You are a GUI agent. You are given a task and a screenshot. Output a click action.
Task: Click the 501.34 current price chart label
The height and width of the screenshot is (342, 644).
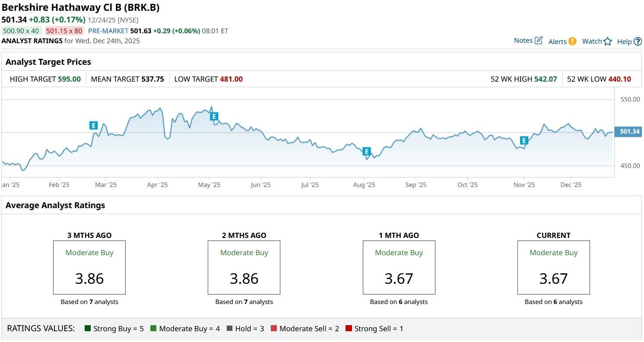tap(629, 132)
